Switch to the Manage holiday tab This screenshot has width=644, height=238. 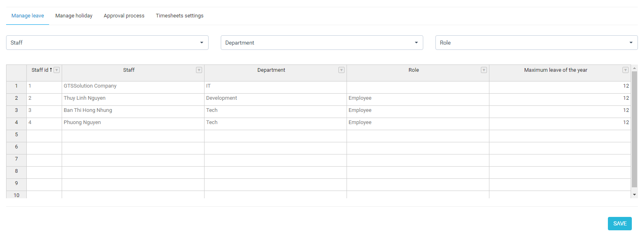(74, 16)
